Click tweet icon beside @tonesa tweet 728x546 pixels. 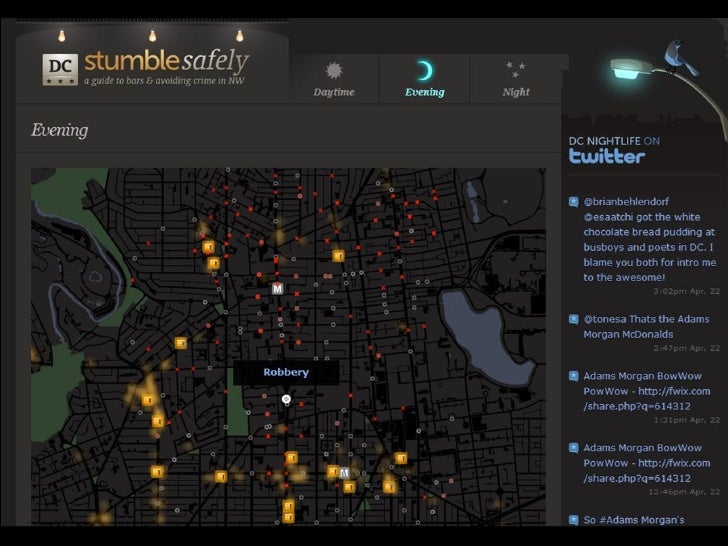[x=574, y=319]
